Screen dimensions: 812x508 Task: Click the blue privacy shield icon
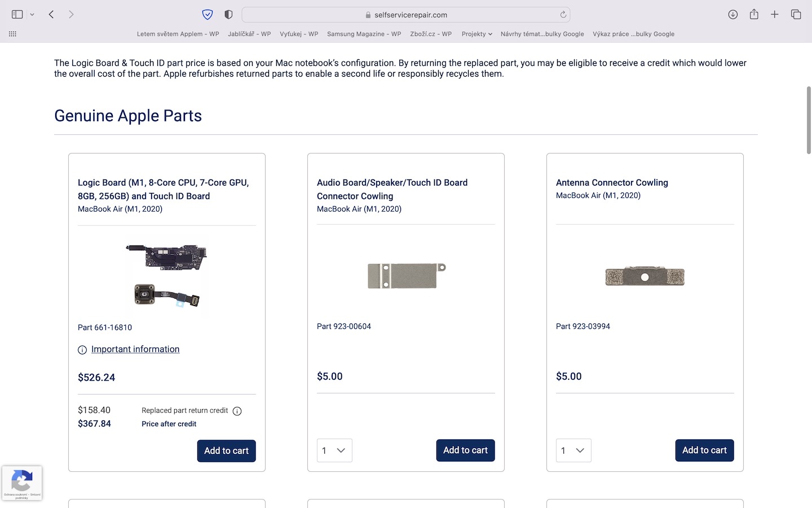(208, 15)
